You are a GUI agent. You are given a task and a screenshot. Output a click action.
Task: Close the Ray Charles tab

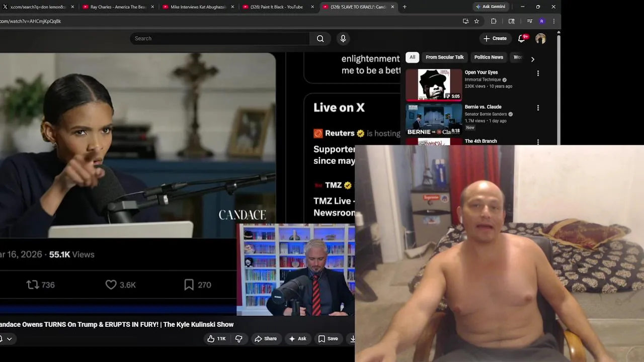click(x=152, y=7)
